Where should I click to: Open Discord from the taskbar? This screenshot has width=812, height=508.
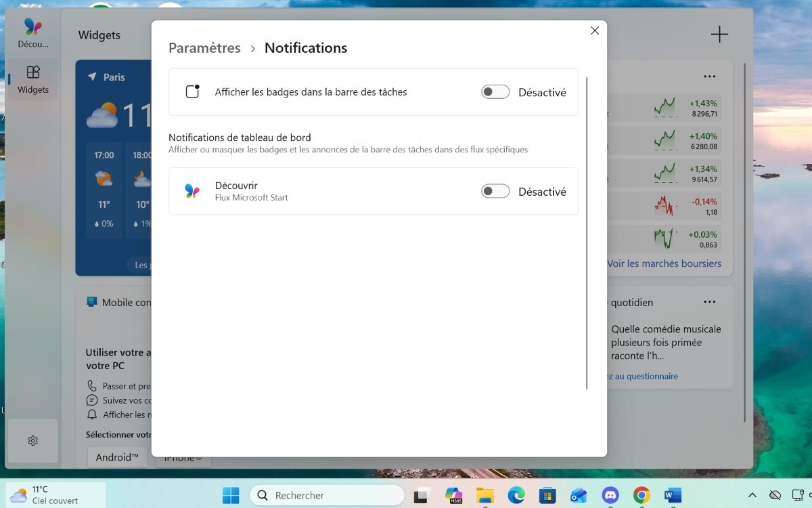[610, 495]
